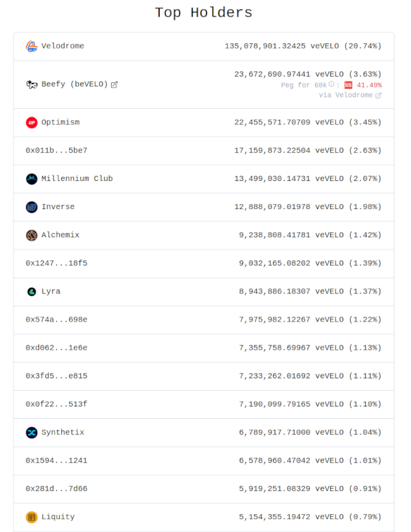Click the red Optimism logo icon
The width and height of the screenshot is (411, 532).
(x=32, y=123)
